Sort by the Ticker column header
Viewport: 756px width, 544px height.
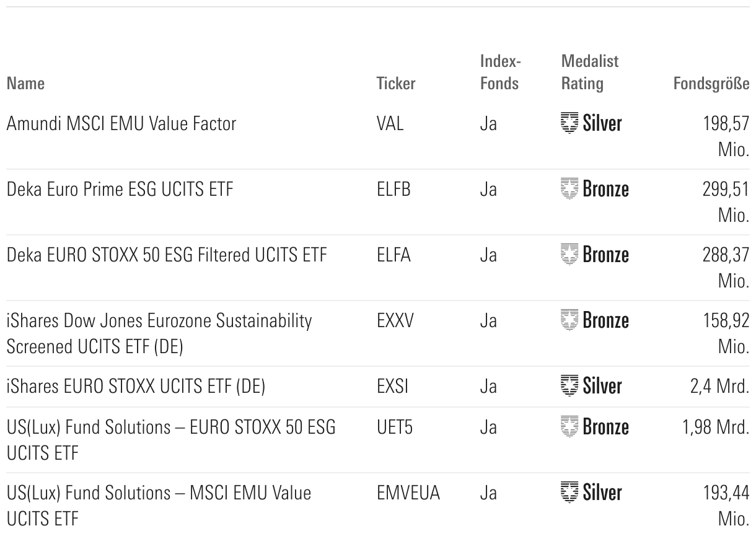pyautogui.click(x=395, y=83)
